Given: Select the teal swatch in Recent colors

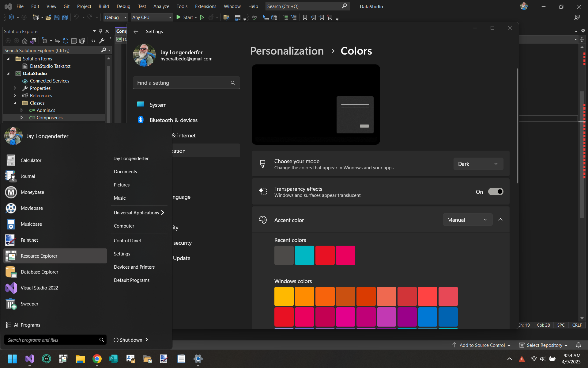Looking at the screenshot, I should (304, 255).
